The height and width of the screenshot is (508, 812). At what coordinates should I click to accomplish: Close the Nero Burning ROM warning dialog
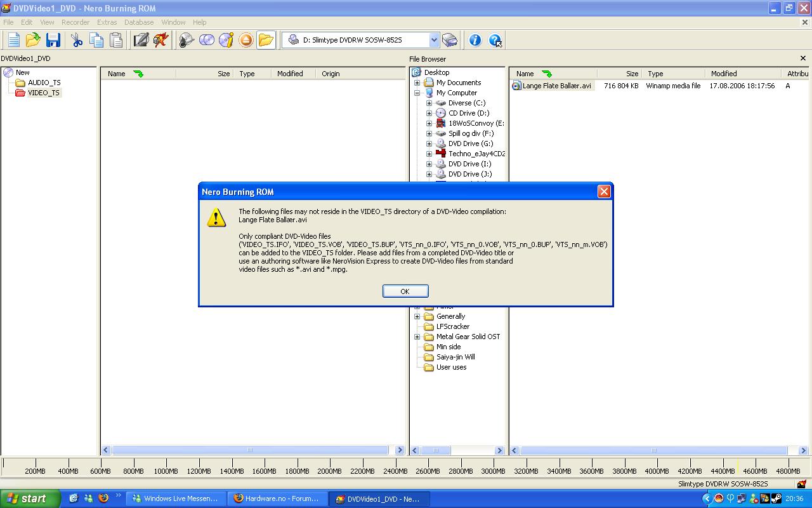(x=604, y=191)
